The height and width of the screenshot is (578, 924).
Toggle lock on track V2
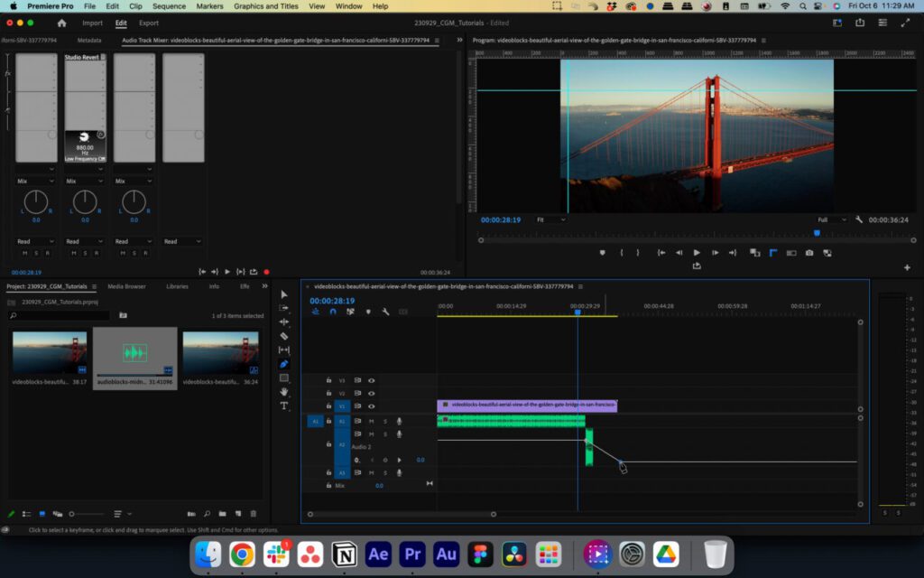tap(328, 393)
